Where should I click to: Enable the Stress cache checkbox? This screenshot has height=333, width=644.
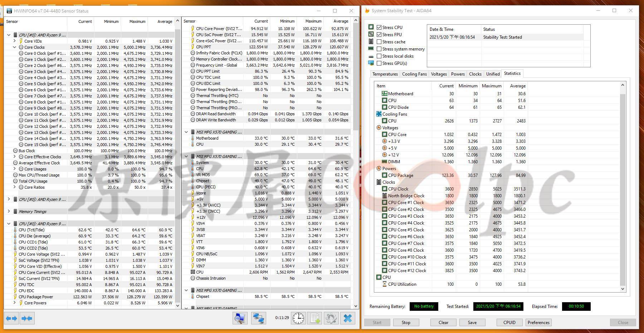[x=379, y=42]
